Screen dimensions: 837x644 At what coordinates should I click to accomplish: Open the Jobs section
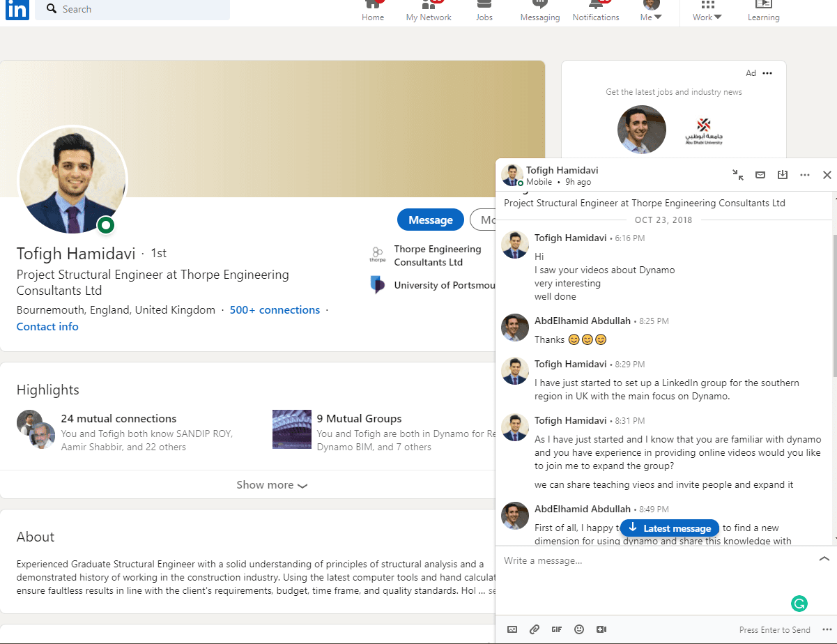pos(484,11)
